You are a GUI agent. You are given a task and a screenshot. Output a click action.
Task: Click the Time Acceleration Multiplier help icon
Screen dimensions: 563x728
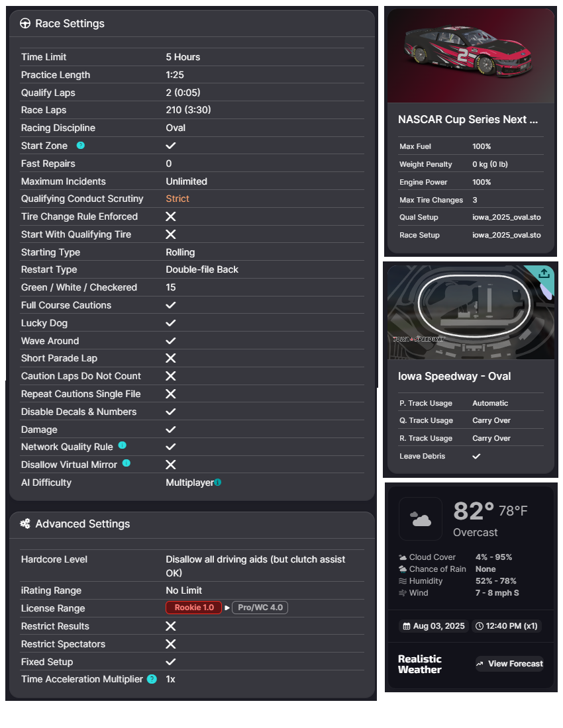[x=152, y=679]
